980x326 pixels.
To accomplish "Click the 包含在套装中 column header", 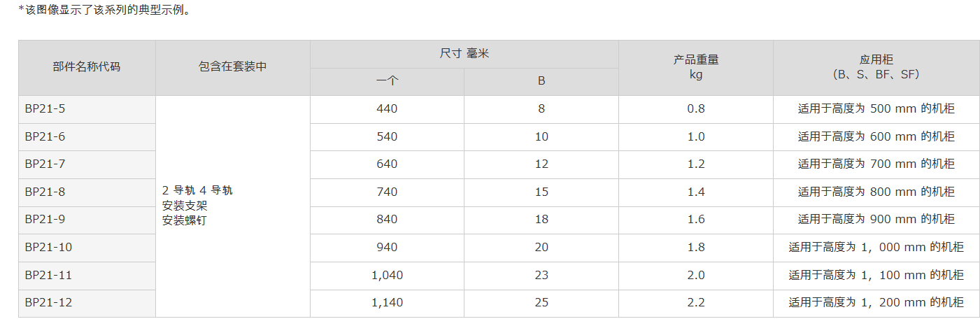I will click(x=233, y=68).
